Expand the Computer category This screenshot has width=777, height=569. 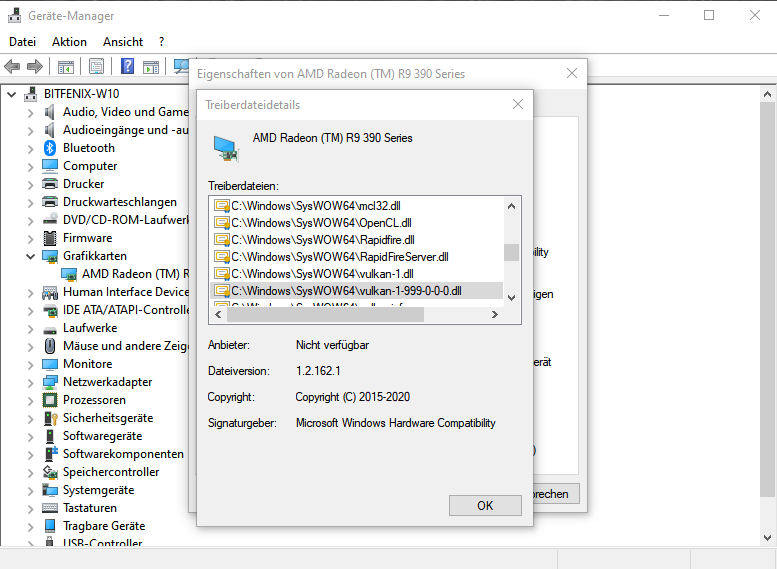tap(31, 167)
